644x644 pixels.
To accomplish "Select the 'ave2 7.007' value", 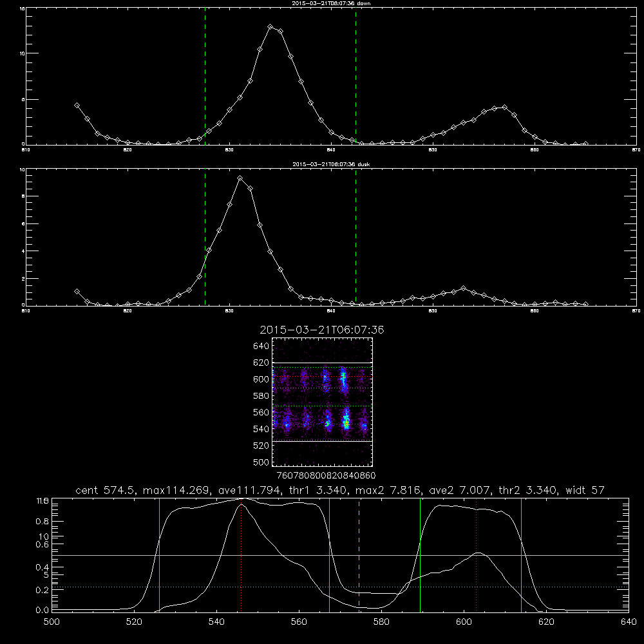I will click(x=460, y=490).
